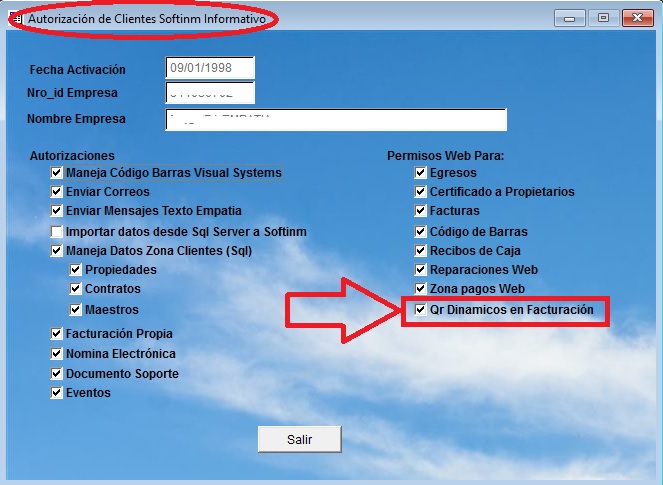663x485 pixels.
Task: Enable Importar datos desde Sql Server checkbox
Action: pos(56,232)
